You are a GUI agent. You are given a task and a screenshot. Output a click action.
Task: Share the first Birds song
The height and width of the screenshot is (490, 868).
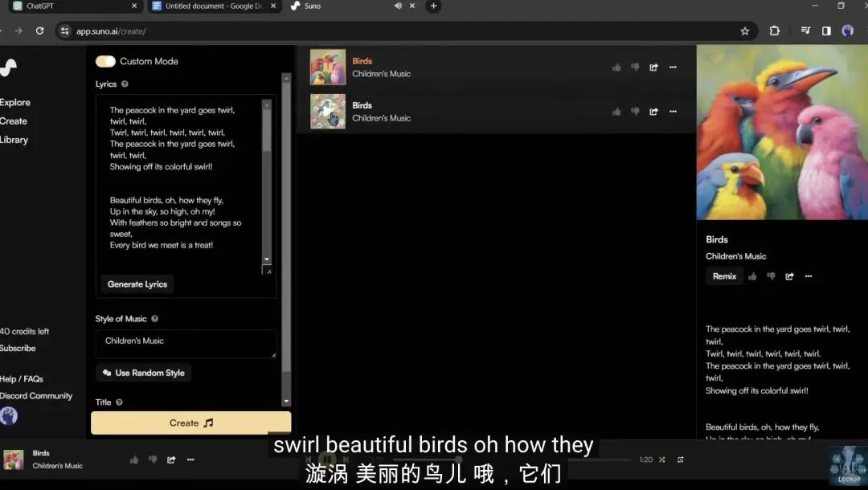[653, 67]
